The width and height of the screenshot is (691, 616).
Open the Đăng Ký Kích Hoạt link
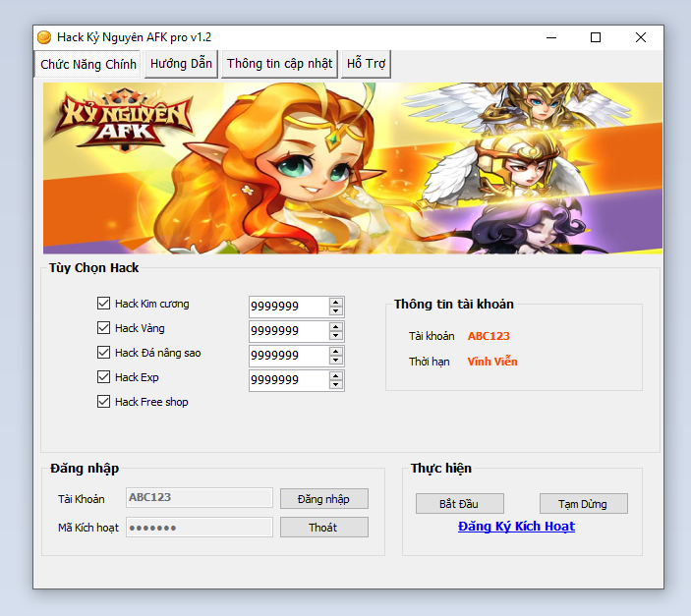(x=516, y=527)
